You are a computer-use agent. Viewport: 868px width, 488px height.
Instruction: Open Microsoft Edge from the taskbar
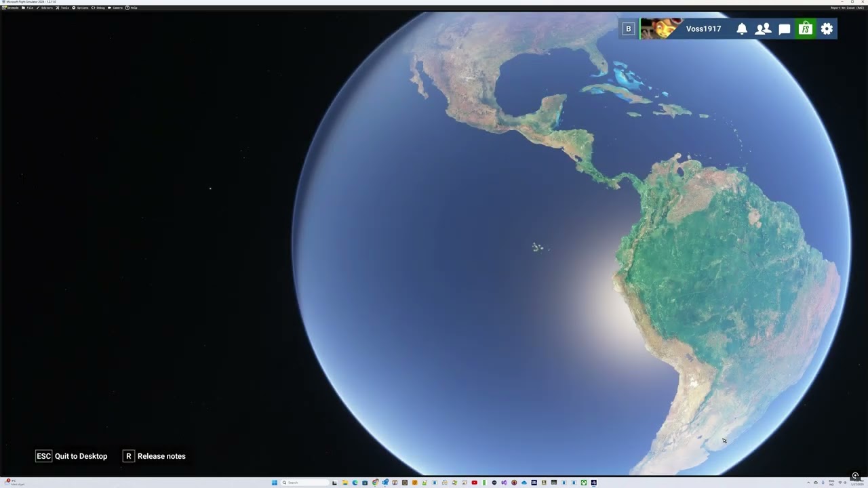[x=355, y=483]
